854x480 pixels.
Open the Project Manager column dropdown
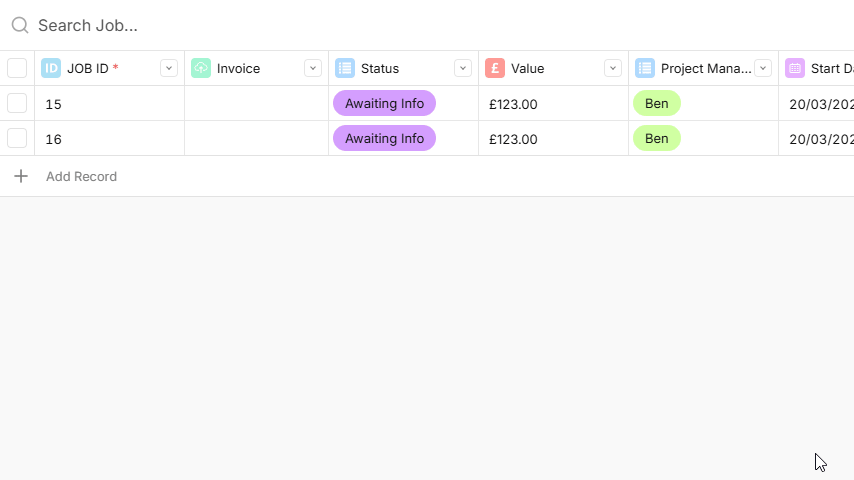click(763, 68)
